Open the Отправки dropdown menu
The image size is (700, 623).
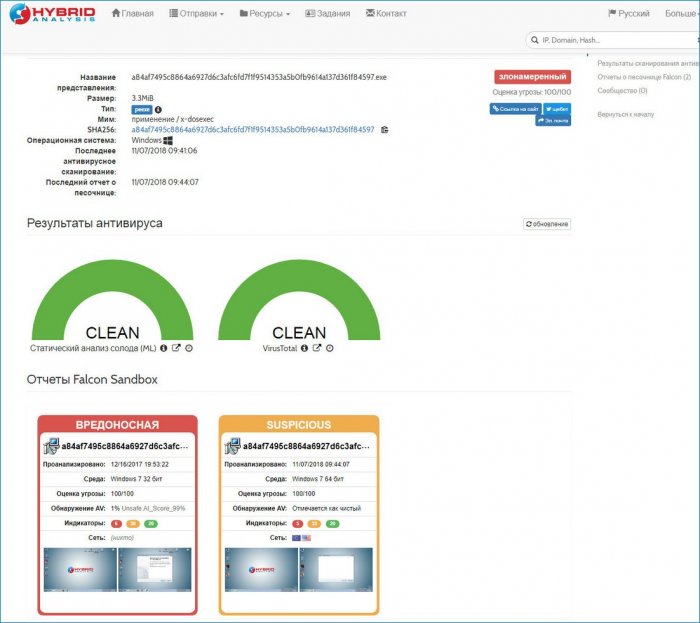pos(196,14)
